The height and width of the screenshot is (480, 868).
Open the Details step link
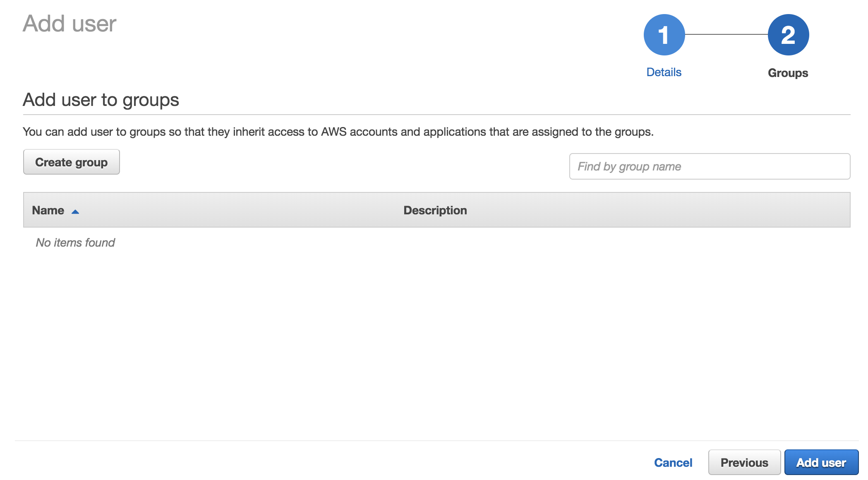(664, 72)
